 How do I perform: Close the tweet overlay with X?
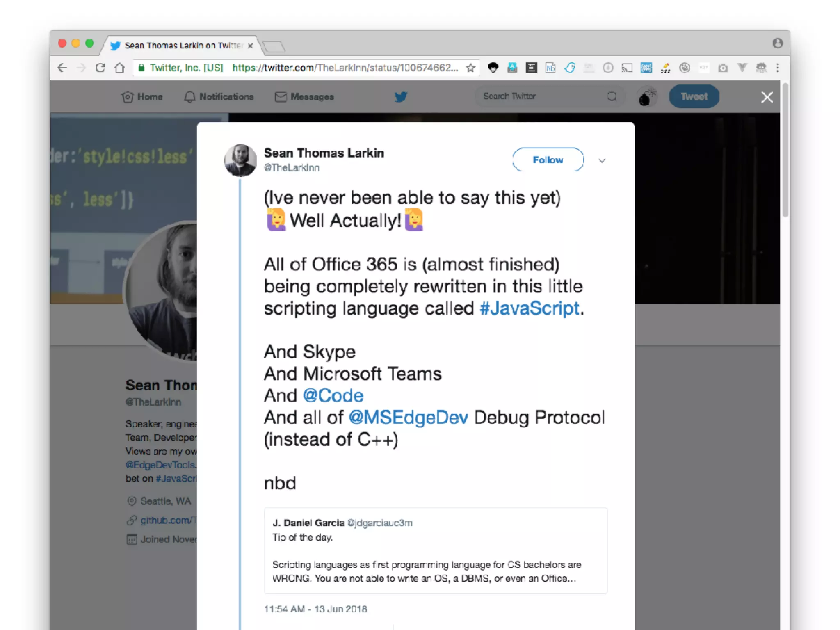tap(767, 97)
